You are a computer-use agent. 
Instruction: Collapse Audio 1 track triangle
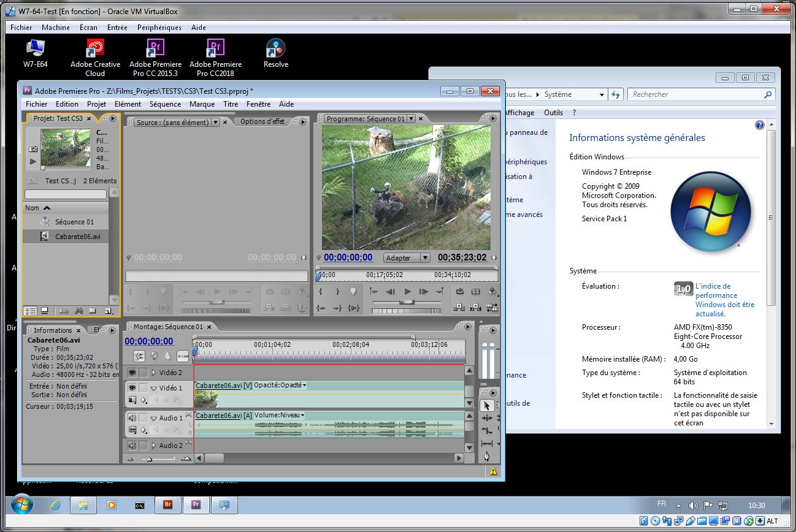(x=154, y=419)
